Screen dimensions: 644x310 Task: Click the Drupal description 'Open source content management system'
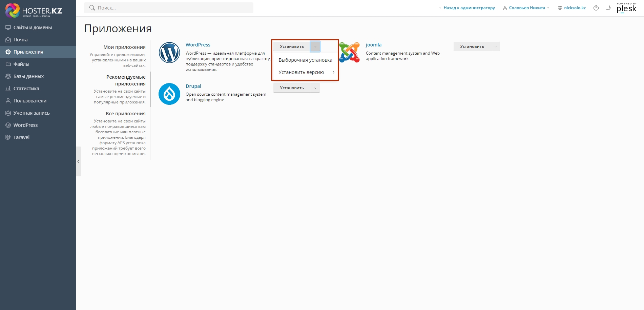click(x=226, y=94)
